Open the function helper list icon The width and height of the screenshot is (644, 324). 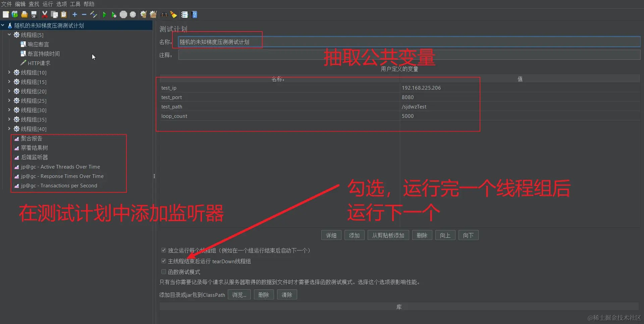pyautogui.click(x=184, y=14)
